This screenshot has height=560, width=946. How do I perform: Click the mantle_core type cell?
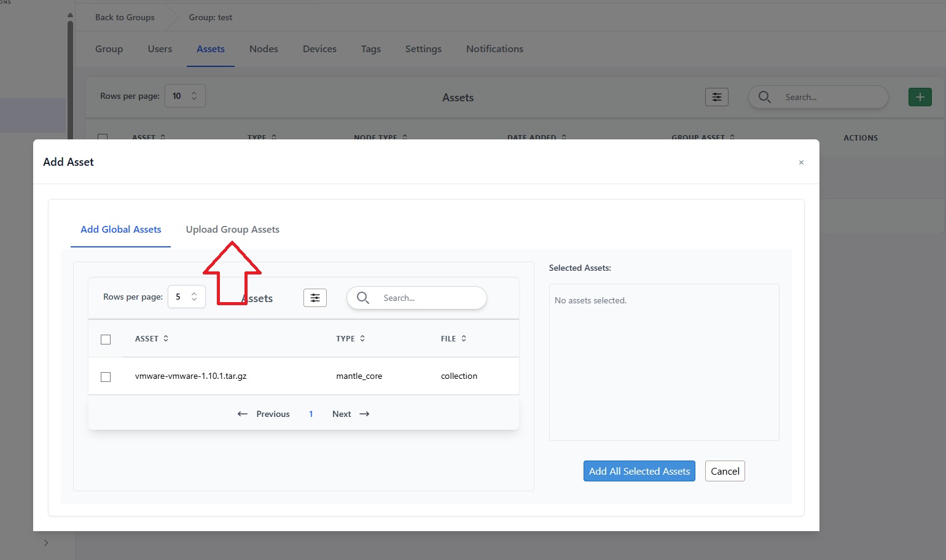pos(359,376)
